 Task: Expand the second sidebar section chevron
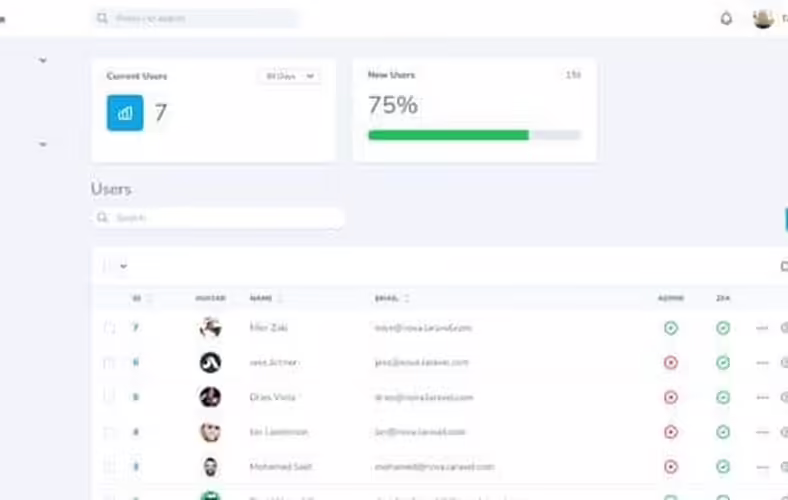43,144
